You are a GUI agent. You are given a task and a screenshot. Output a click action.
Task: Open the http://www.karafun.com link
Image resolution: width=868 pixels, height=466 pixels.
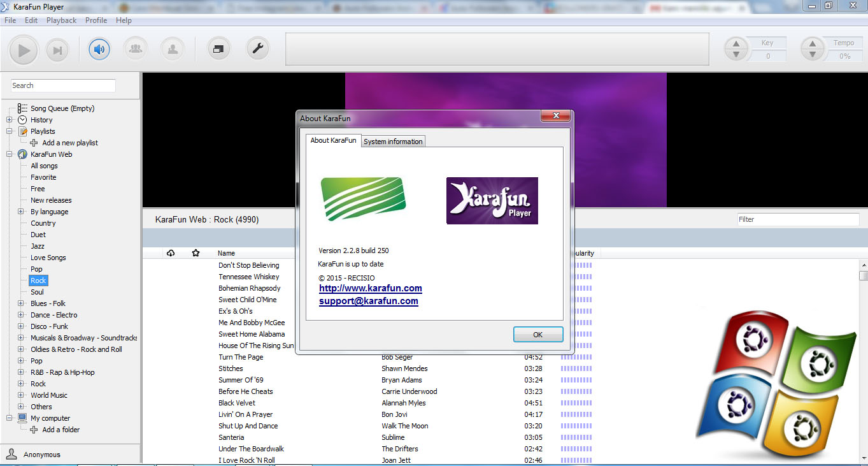371,288
